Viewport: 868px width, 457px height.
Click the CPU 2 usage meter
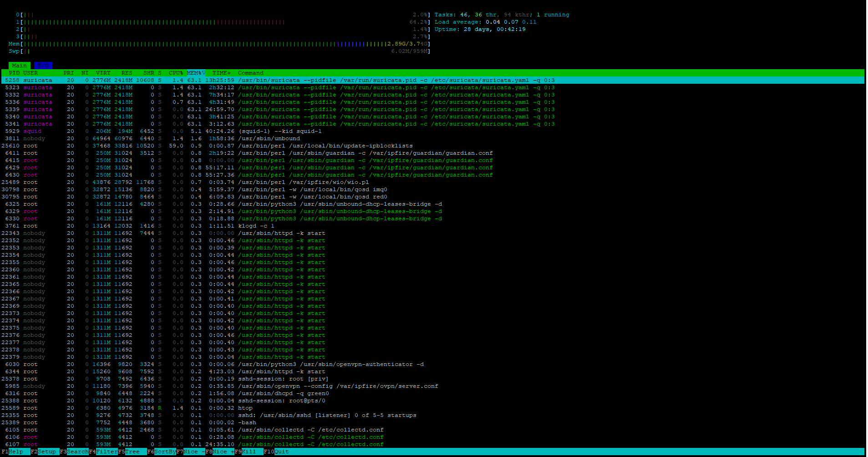click(x=223, y=29)
